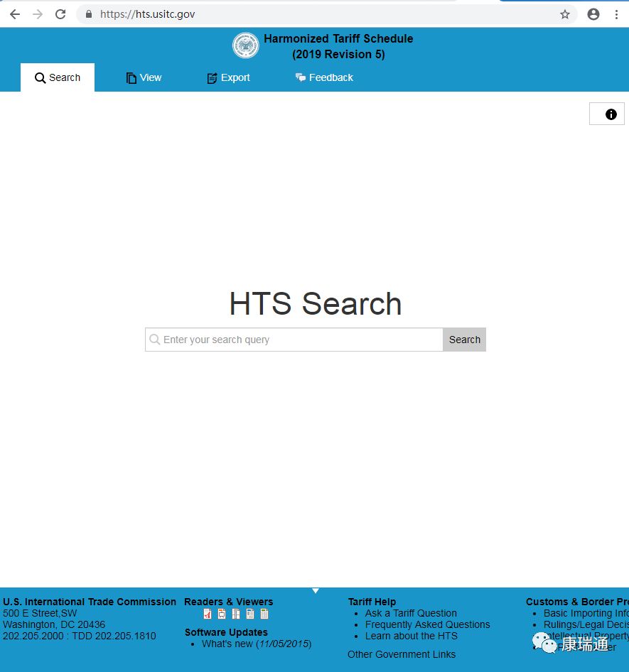
Task: Click the 202.205.2000 phone number line
Action: 80,636
